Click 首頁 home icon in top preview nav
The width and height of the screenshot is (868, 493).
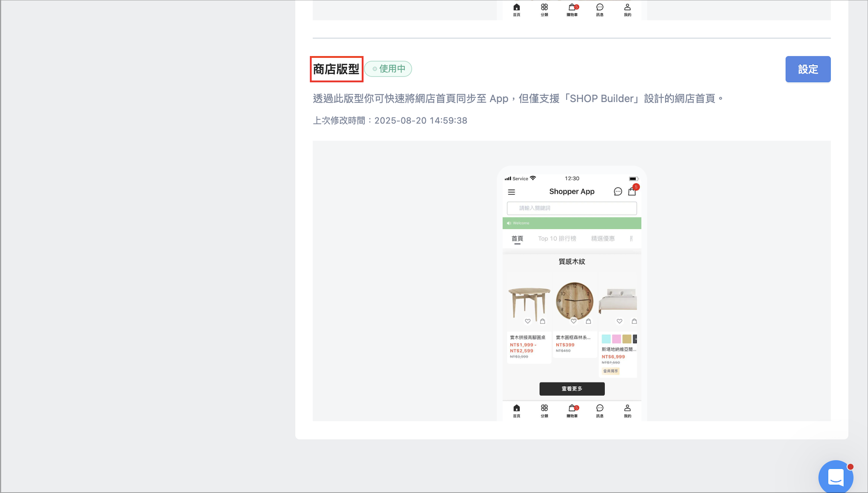coord(517,10)
